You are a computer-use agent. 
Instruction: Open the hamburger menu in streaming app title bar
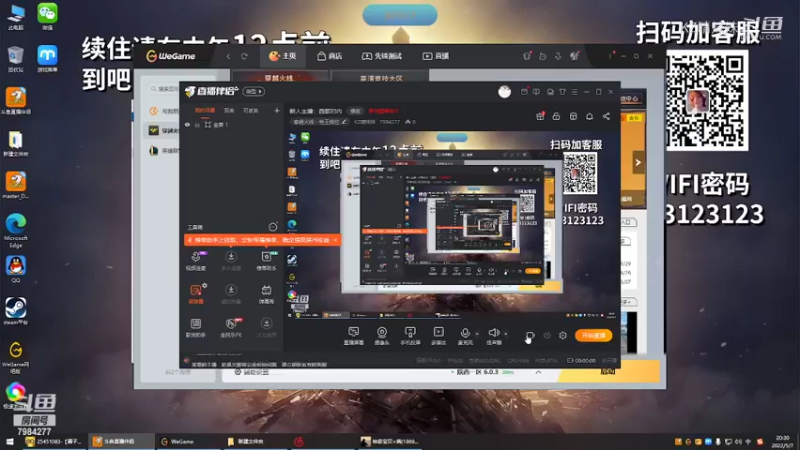(574, 92)
